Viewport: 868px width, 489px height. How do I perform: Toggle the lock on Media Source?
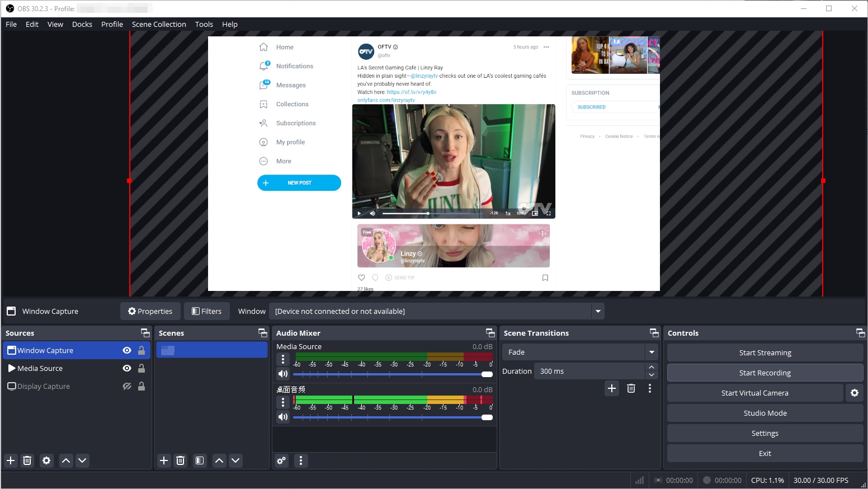point(141,368)
